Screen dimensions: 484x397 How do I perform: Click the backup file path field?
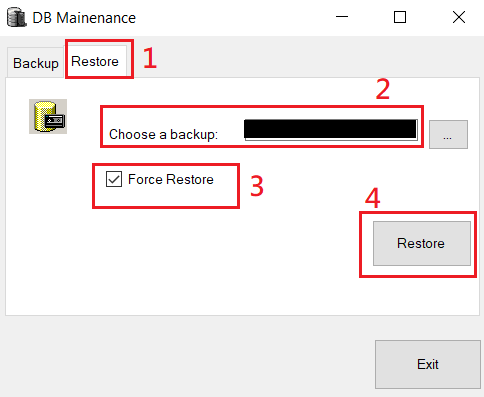(x=331, y=130)
